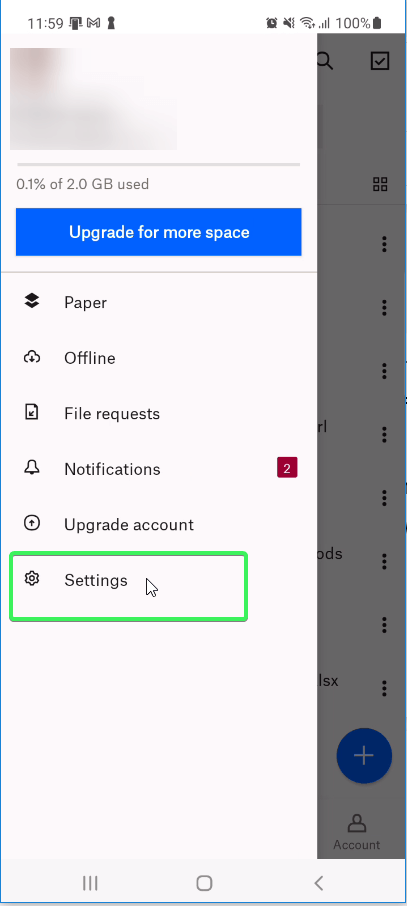
Task: Open Paper from the side menu
Action: (x=158, y=302)
